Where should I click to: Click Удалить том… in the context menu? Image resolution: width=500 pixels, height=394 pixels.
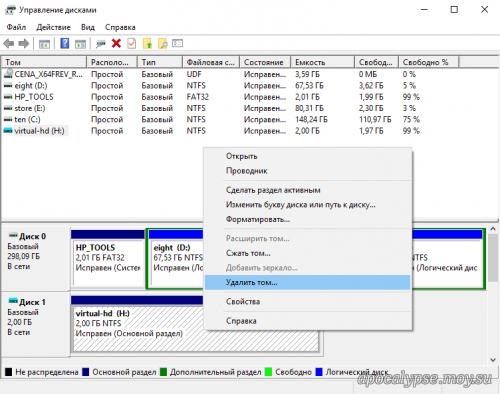[308, 282]
